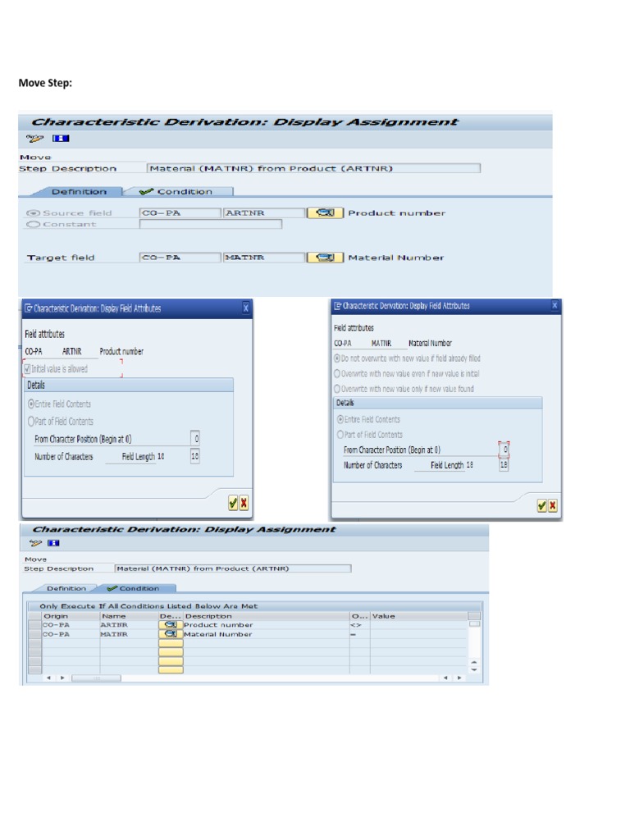Switch to the Definition tab in the lower assignment screen
The width and height of the screenshot is (630, 840).
[66, 588]
